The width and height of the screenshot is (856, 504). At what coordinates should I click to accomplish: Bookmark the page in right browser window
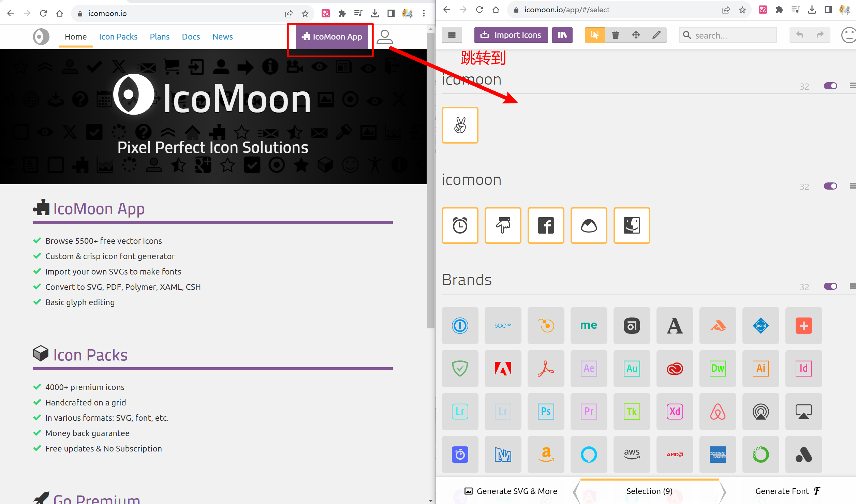742,10
